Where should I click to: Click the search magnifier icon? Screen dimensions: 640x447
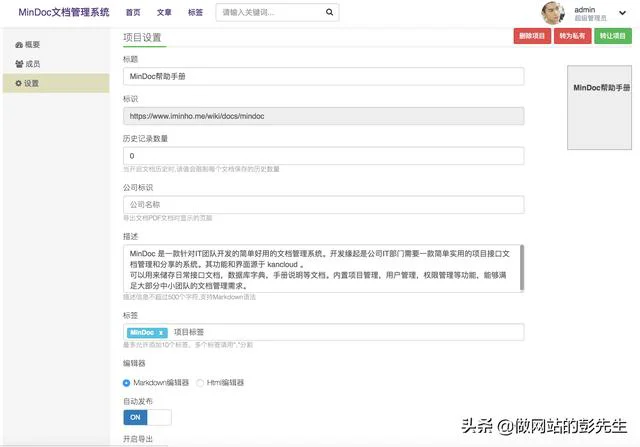pos(329,12)
